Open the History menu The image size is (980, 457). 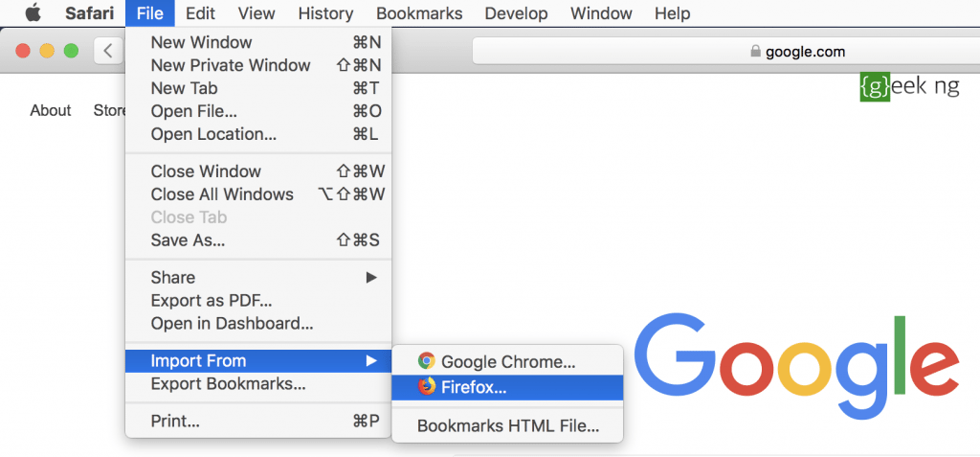pos(325,13)
